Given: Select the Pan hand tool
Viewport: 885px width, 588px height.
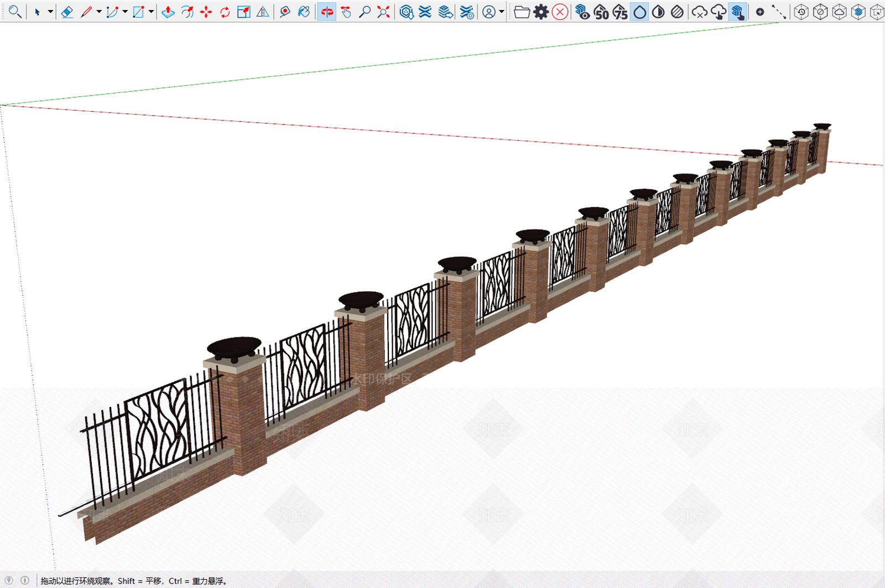Looking at the screenshot, I should tap(346, 12).
